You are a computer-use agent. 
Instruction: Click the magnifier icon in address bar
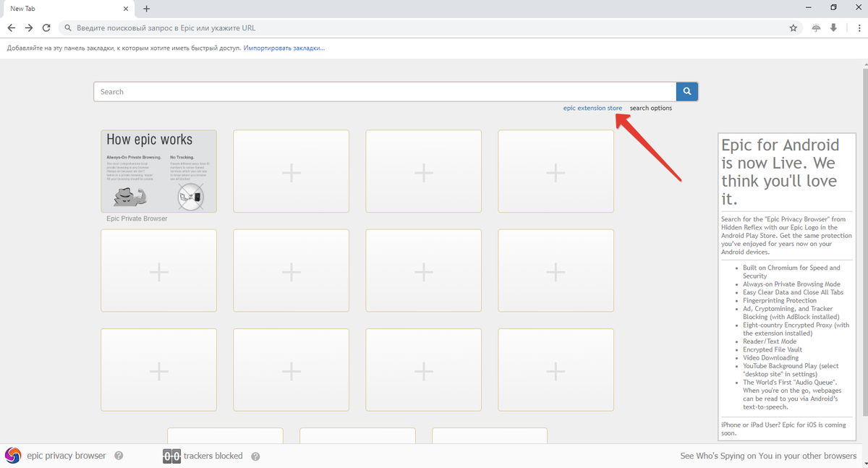tap(68, 28)
